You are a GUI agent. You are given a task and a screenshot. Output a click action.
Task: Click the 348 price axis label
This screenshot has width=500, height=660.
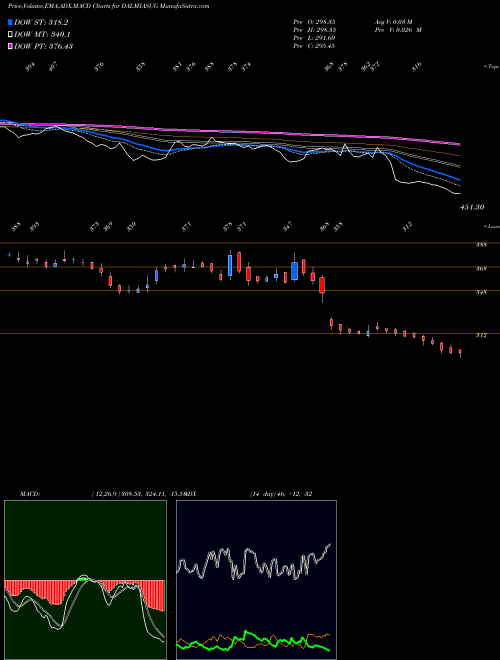481,292
